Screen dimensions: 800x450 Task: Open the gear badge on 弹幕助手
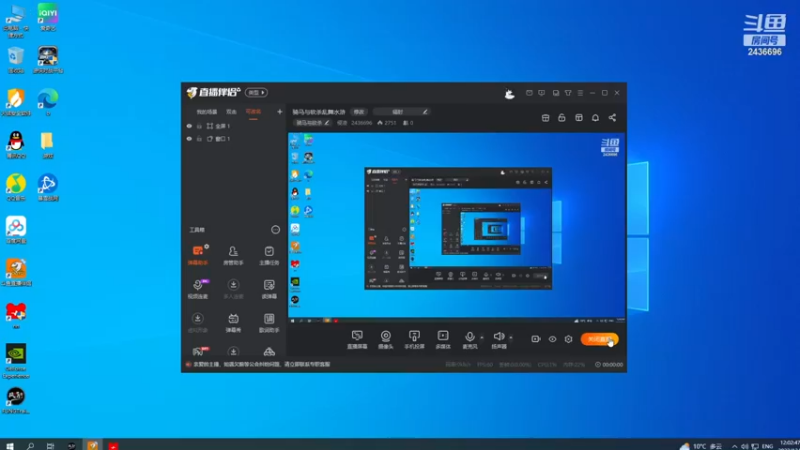coord(207,247)
